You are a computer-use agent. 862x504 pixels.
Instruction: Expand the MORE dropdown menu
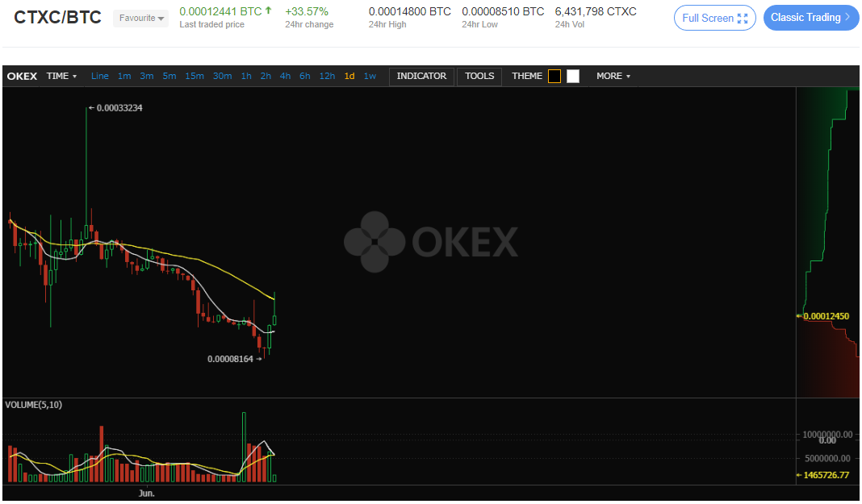point(613,76)
